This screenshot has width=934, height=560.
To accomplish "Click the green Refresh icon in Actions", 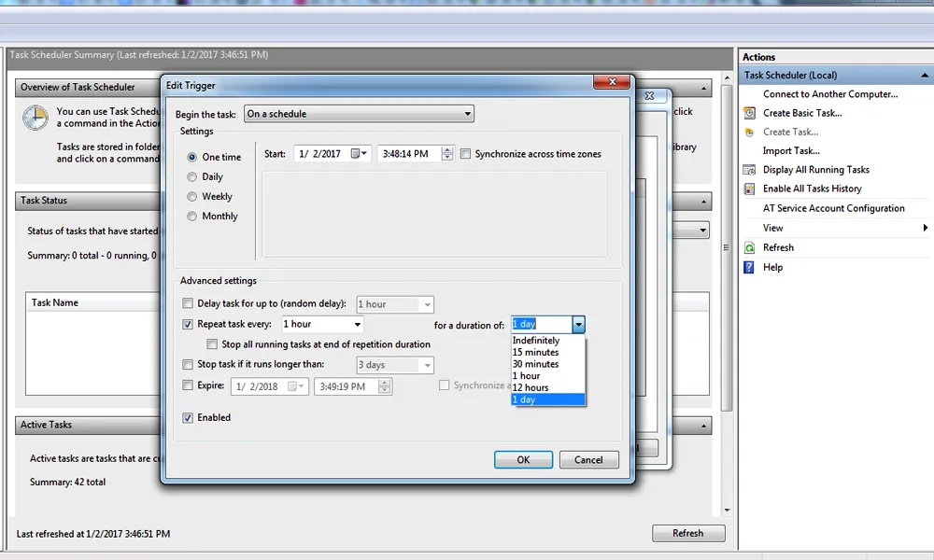I will click(x=749, y=247).
